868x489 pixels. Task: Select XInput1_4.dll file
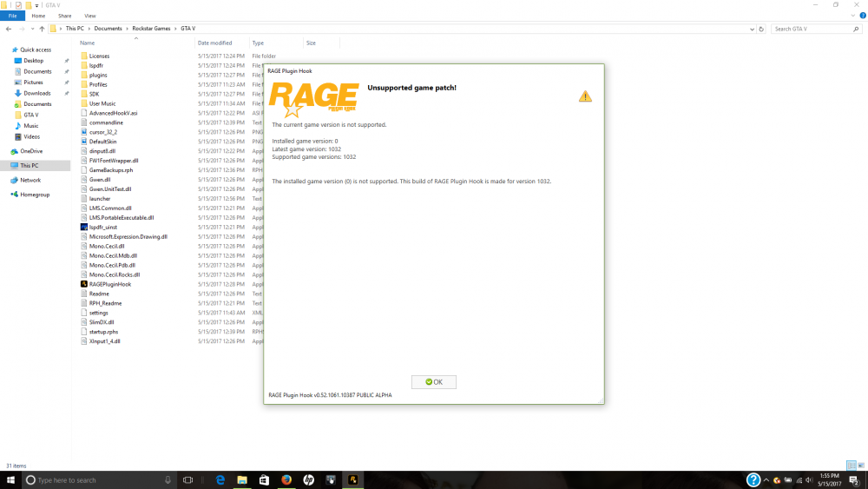(105, 341)
